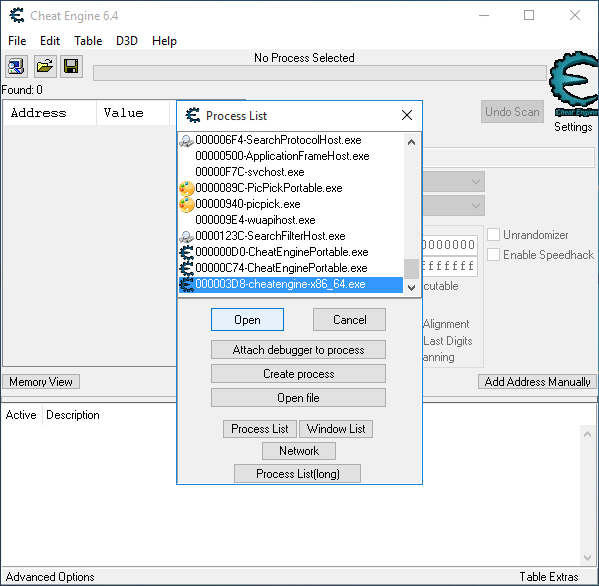This screenshot has height=586, width=599.
Task: Open Memory View
Action: click(x=41, y=382)
